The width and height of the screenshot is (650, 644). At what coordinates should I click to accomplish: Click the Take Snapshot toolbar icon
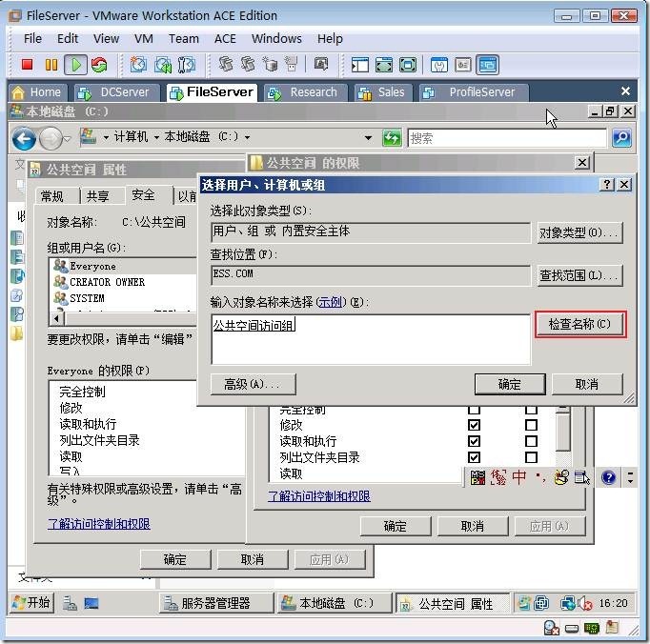click(138, 65)
